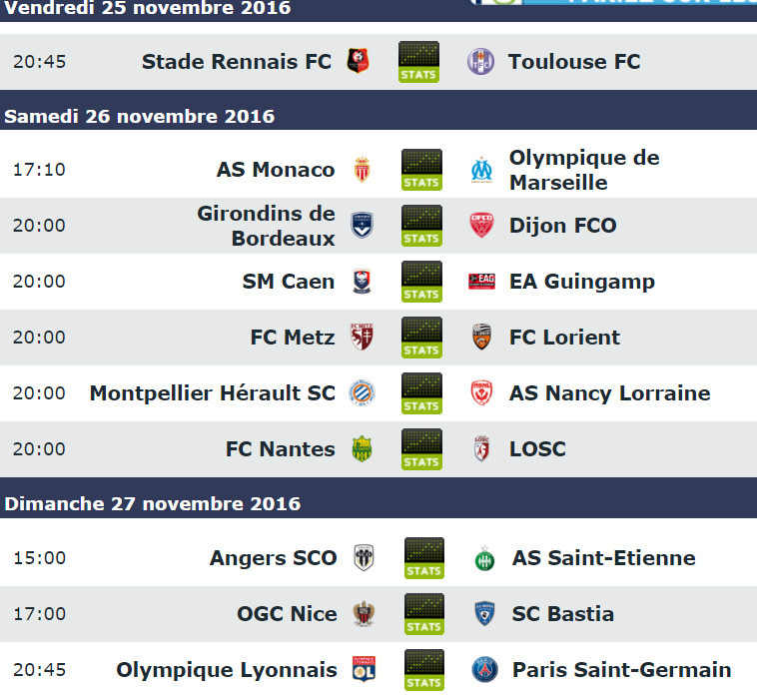The image size is (757, 700).
Task: Select the AS Nancy Lorraine team name
Action: (610, 393)
